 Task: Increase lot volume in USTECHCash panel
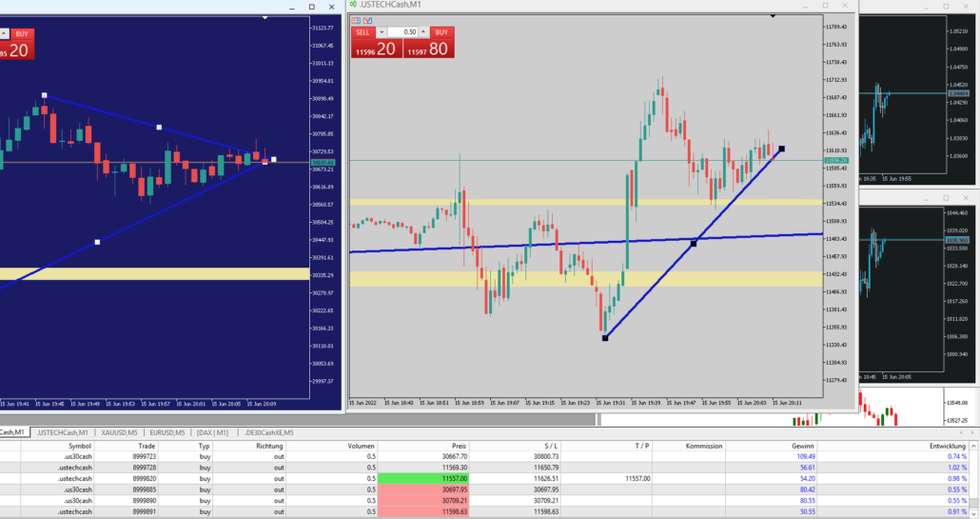[x=425, y=32]
